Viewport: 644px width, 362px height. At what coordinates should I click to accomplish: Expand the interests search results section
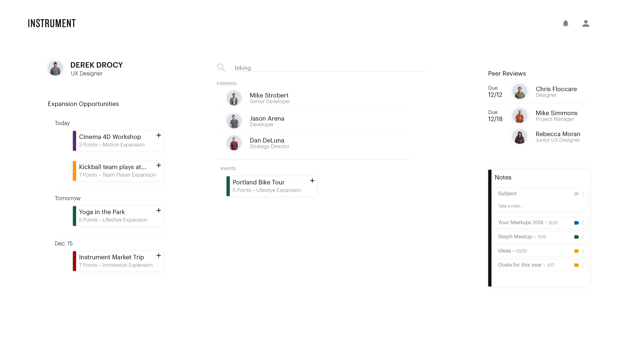(x=227, y=83)
